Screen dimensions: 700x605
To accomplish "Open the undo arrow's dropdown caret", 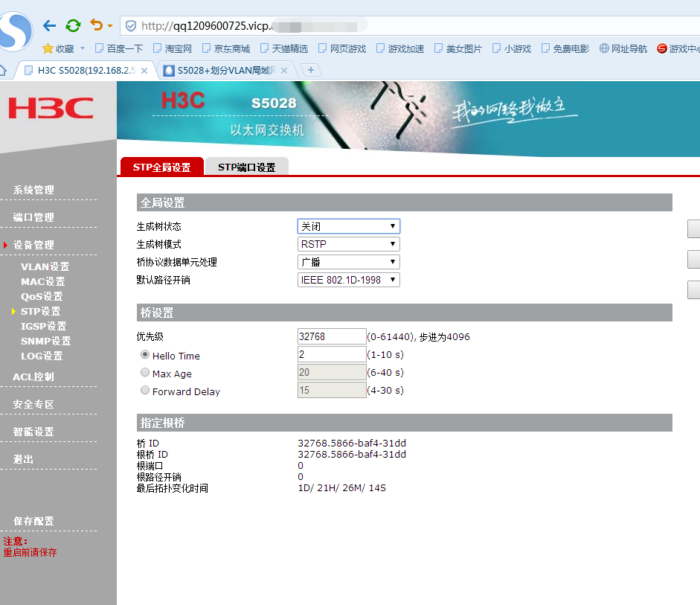I will click(x=110, y=26).
